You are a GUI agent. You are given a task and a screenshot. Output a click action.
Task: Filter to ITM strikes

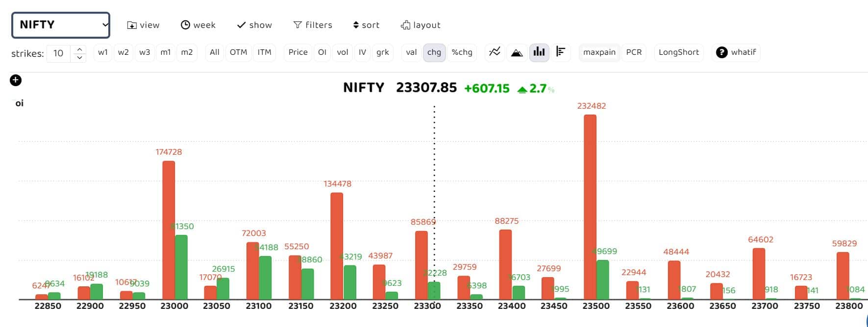[265, 52]
